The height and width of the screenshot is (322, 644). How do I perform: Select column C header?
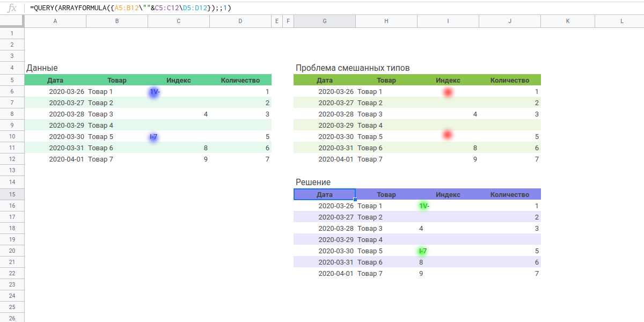click(x=179, y=21)
